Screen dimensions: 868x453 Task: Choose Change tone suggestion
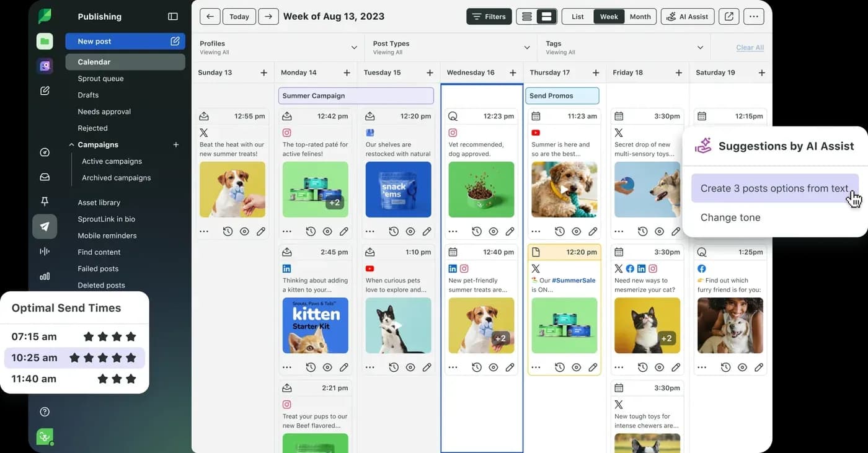click(x=730, y=218)
